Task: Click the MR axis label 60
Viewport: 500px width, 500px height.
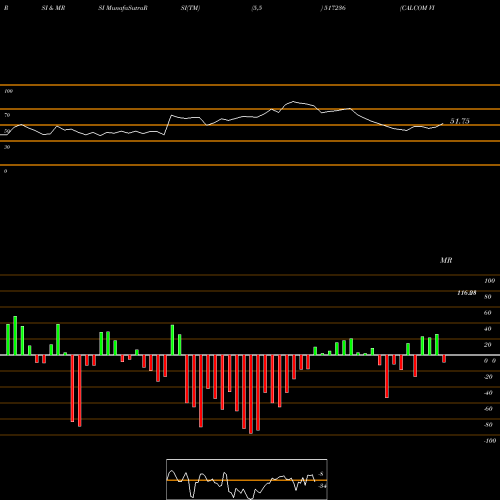Action: click(487, 313)
